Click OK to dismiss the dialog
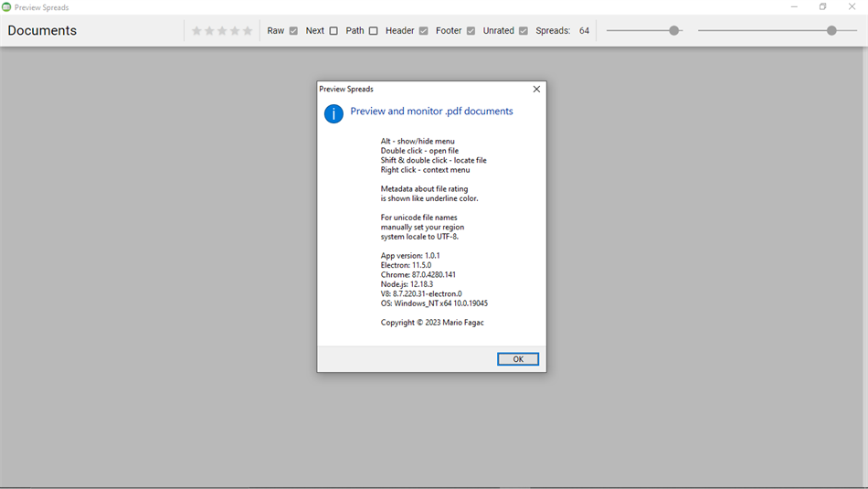This screenshot has height=489, width=868. [x=517, y=359]
